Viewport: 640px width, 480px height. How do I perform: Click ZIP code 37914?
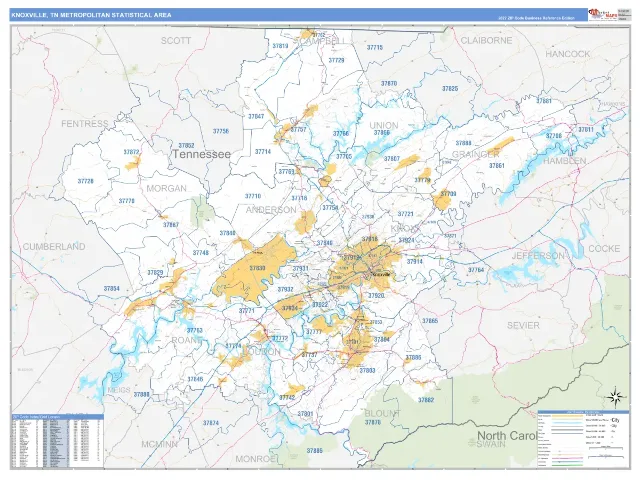click(x=415, y=262)
